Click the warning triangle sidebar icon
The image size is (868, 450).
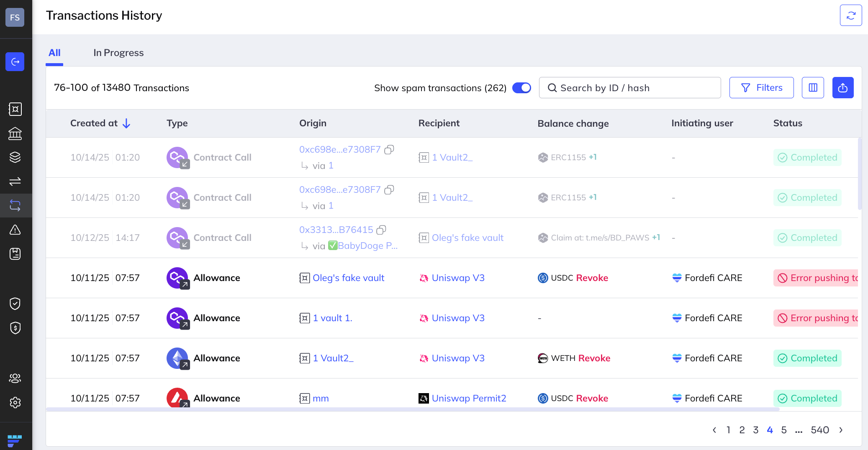pyautogui.click(x=15, y=230)
